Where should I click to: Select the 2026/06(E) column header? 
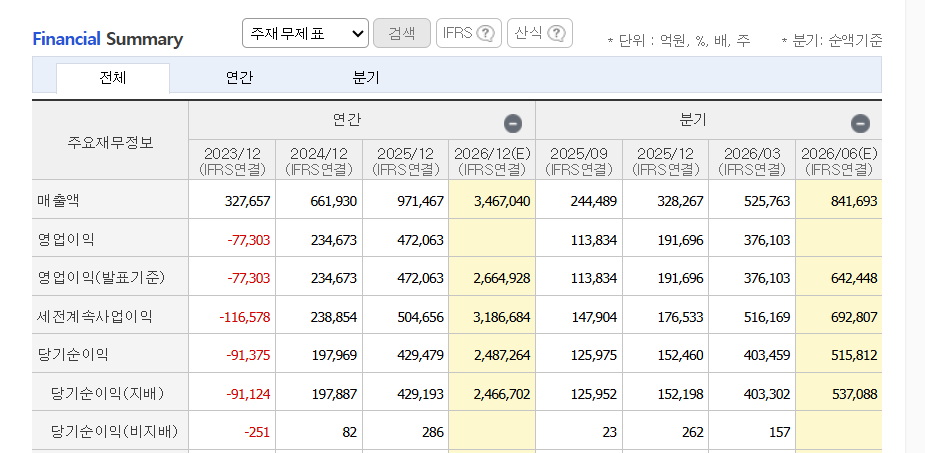click(839, 160)
